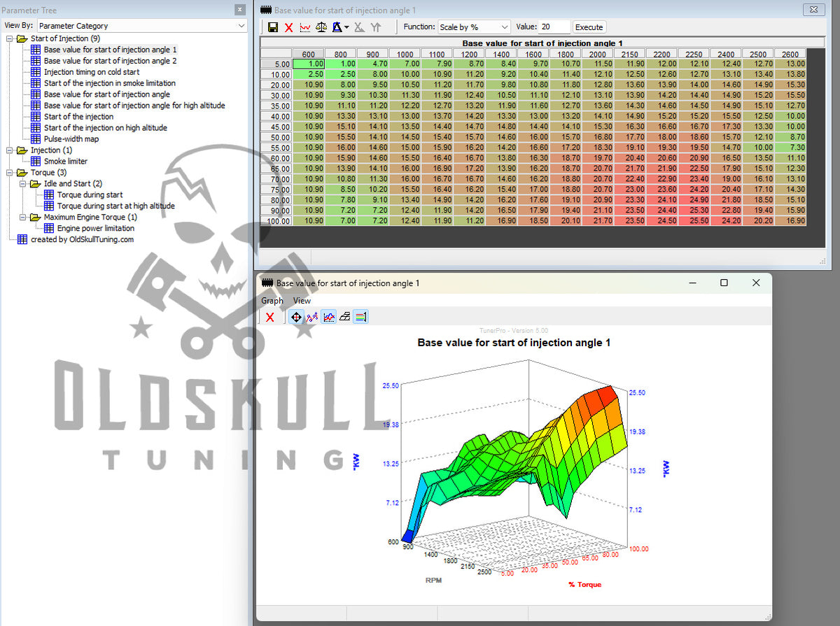Select Engine power limitation item
The image size is (840, 626).
tap(96, 229)
